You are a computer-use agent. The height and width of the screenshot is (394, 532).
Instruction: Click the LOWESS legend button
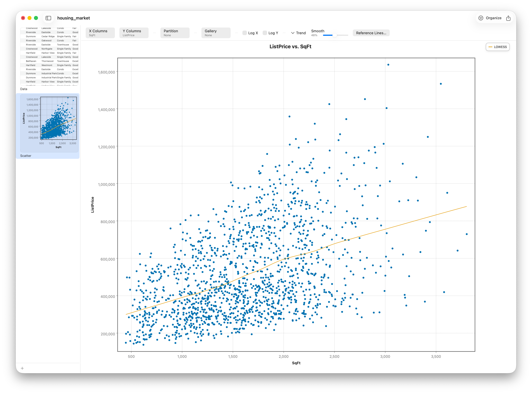[498, 47]
